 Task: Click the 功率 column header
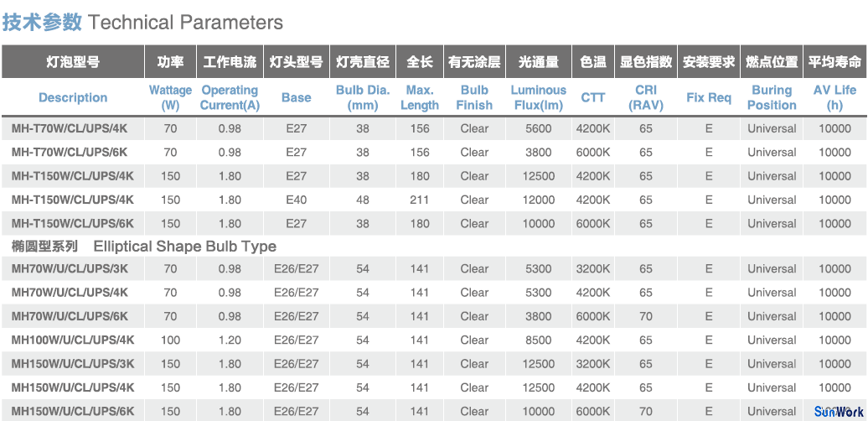(x=171, y=61)
